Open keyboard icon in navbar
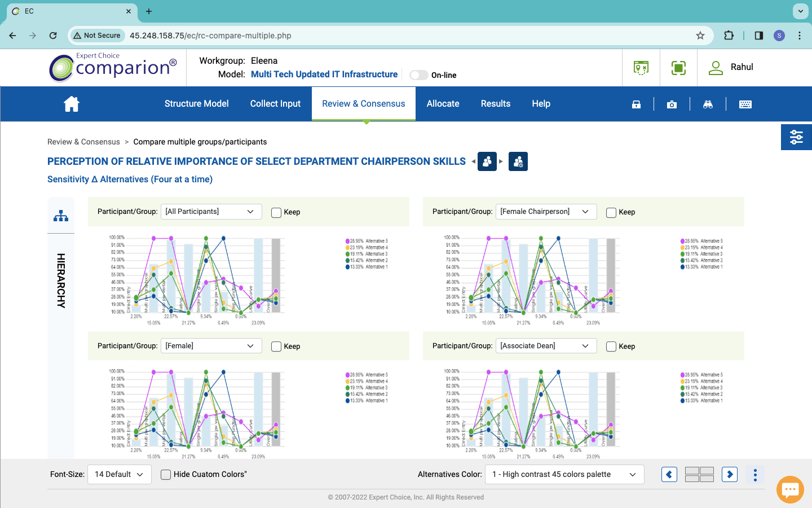812x508 pixels. tap(745, 104)
